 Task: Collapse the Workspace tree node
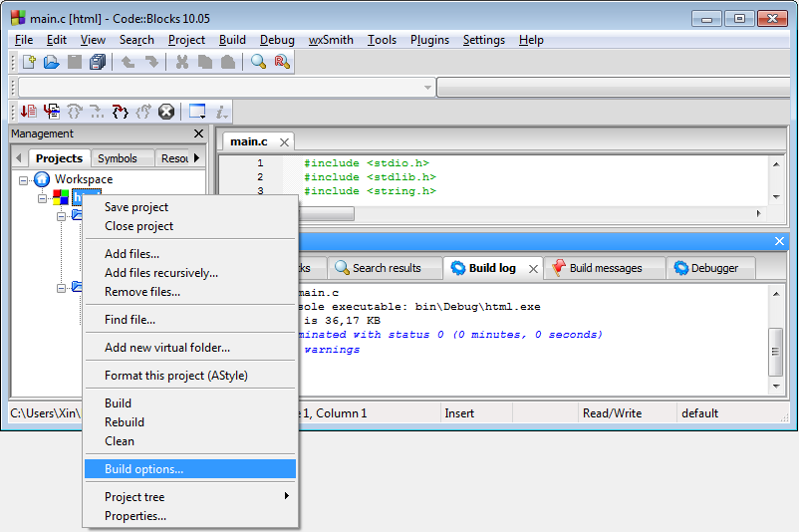[23, 179]
